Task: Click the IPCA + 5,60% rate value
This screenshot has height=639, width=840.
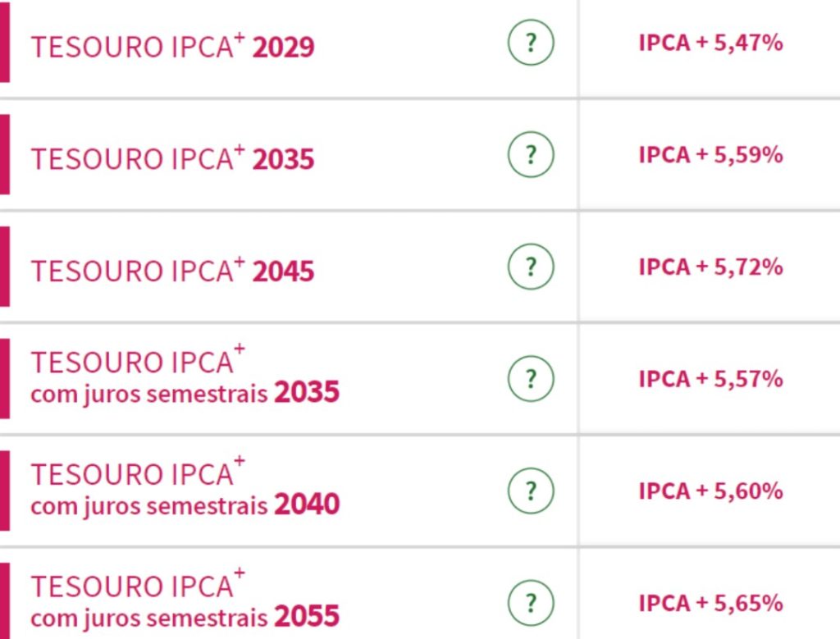Action: (711, 491)
